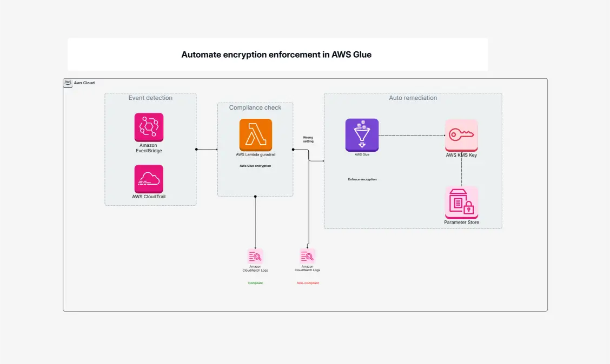Select the Compliance check group title
This screenshot has width=610, height=364.
point(255,107)
